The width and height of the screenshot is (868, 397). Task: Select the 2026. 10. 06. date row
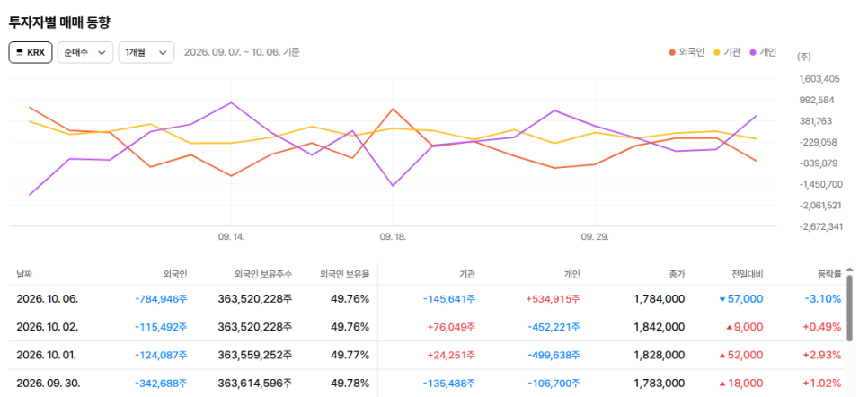[x=427, y=299]
